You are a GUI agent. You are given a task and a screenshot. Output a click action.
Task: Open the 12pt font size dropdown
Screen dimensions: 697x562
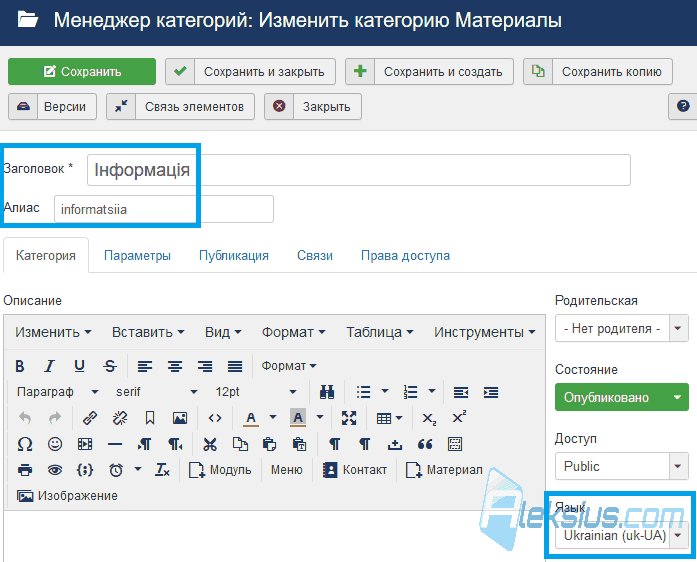coord(256,392)
